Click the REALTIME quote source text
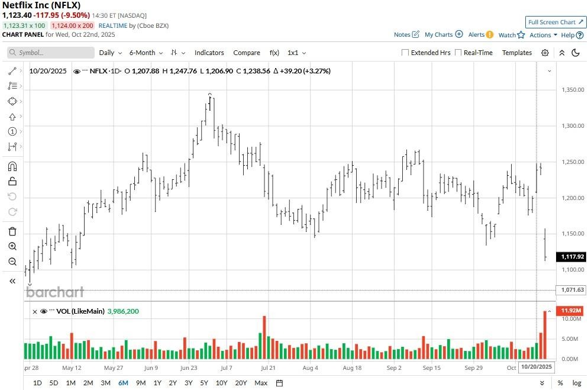The height and width of the screenshot is (390, 588). pyautogui.click(x=112, y=25)
